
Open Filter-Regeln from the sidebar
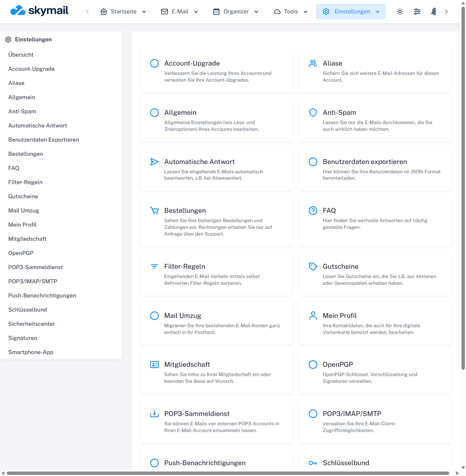[25, 182]
